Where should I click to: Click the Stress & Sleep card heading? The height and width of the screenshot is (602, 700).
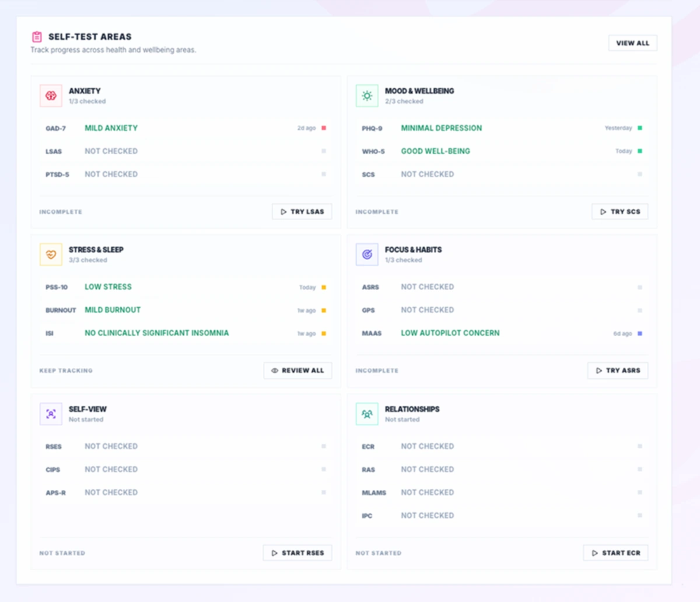tap(96, 250)
